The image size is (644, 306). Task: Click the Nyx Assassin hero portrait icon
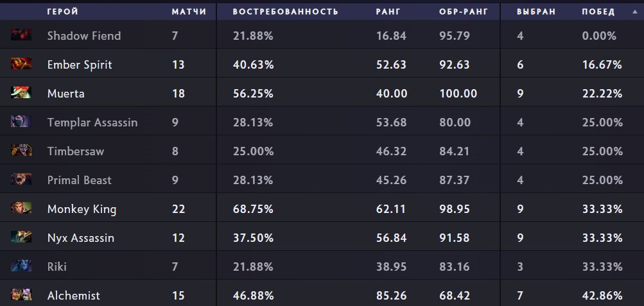(21, 237)
